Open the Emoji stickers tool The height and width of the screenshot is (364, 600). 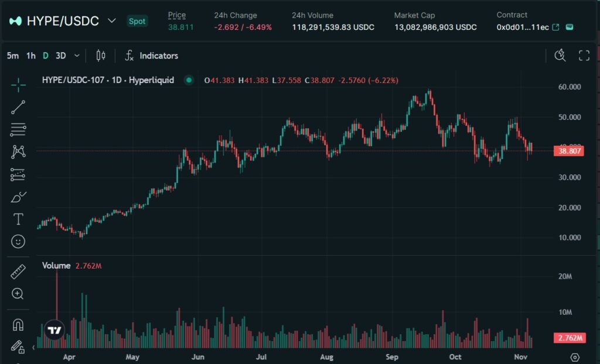click(18, 240)
